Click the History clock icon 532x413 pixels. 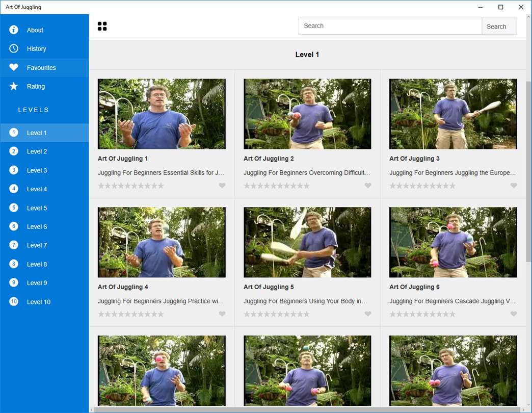coord(14,49)
